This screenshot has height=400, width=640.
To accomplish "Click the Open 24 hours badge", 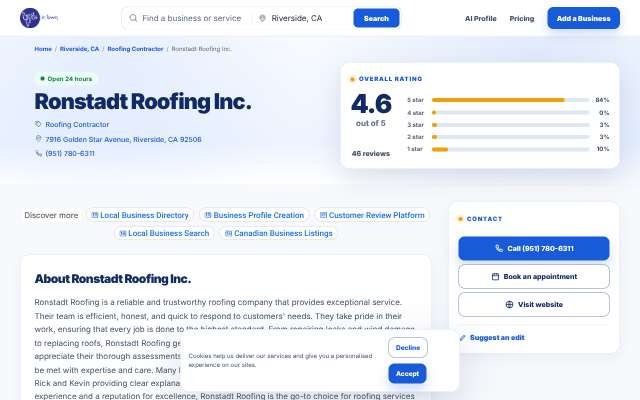I will pos(66,79).
